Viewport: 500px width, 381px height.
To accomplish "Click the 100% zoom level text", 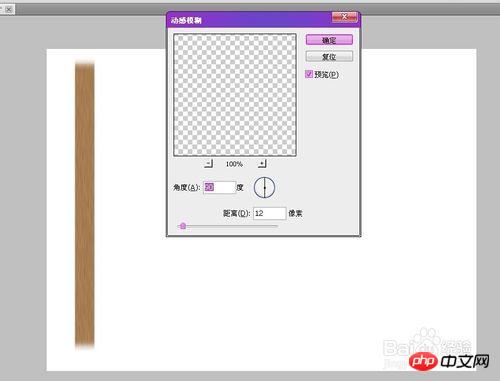I will [234, 164].
